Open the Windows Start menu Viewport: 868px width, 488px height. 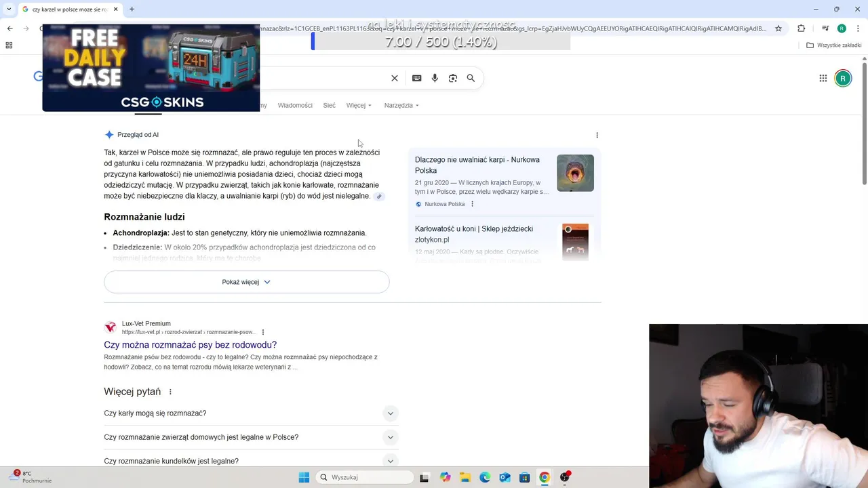304,477
